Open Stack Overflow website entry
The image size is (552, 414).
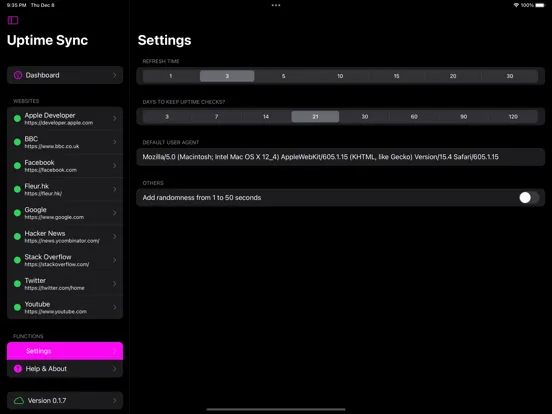tap(65, 260)
